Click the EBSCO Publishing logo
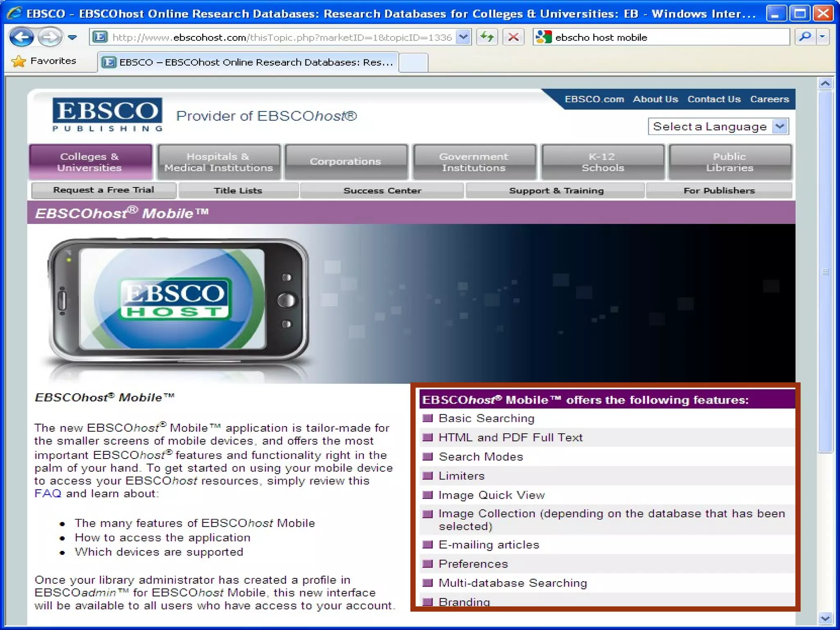The width and height of the screenshot is (840, 630). [107, 114]
